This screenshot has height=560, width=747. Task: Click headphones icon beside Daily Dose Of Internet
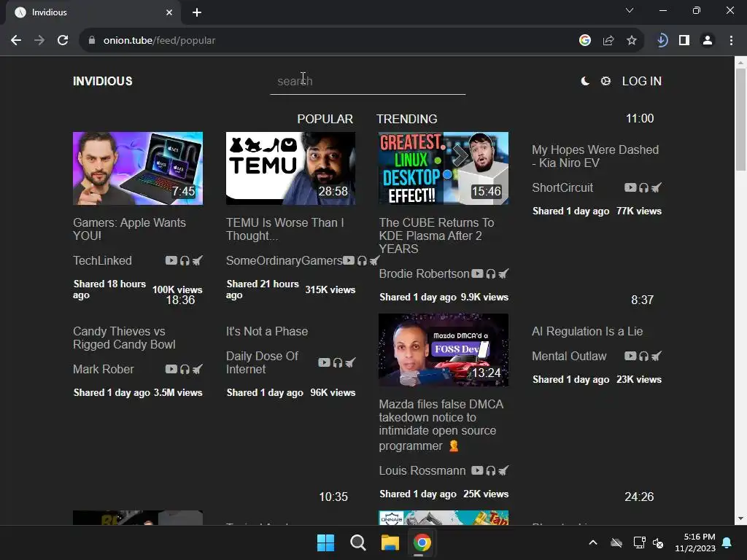pos(338,362)
